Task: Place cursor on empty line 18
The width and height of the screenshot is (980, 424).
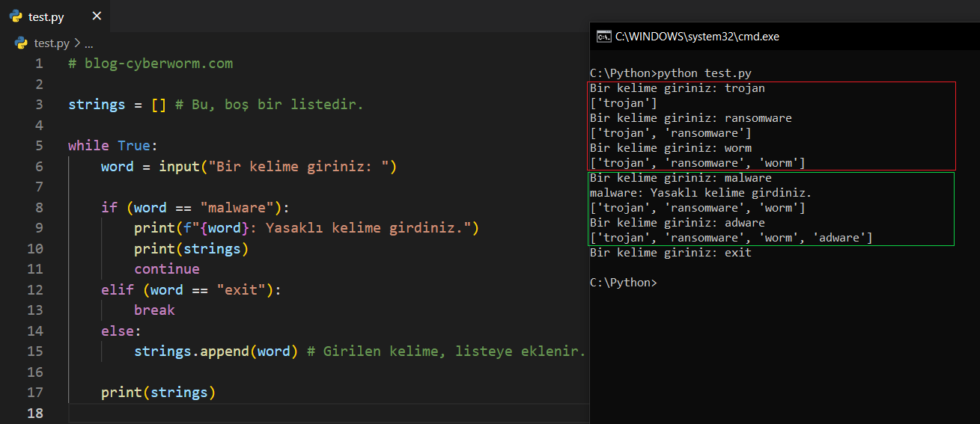Action: 299,413
